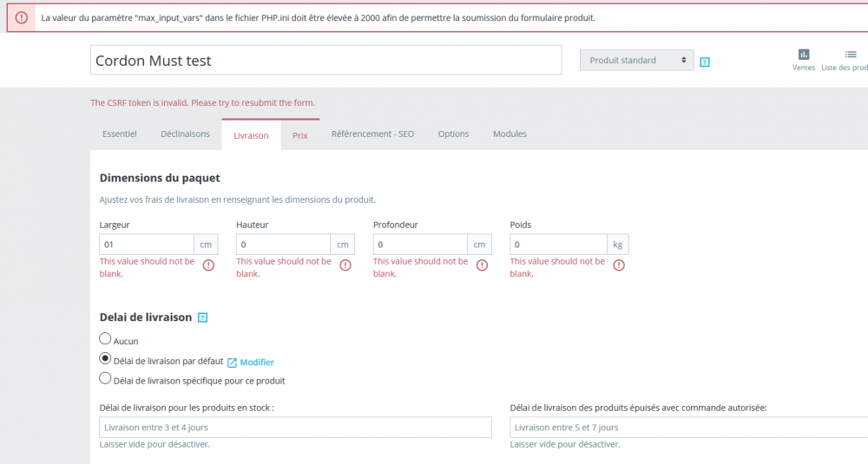Switch to the Déclinaisons tab
This screenshot has height=464, width=868.
pos(186,134)
